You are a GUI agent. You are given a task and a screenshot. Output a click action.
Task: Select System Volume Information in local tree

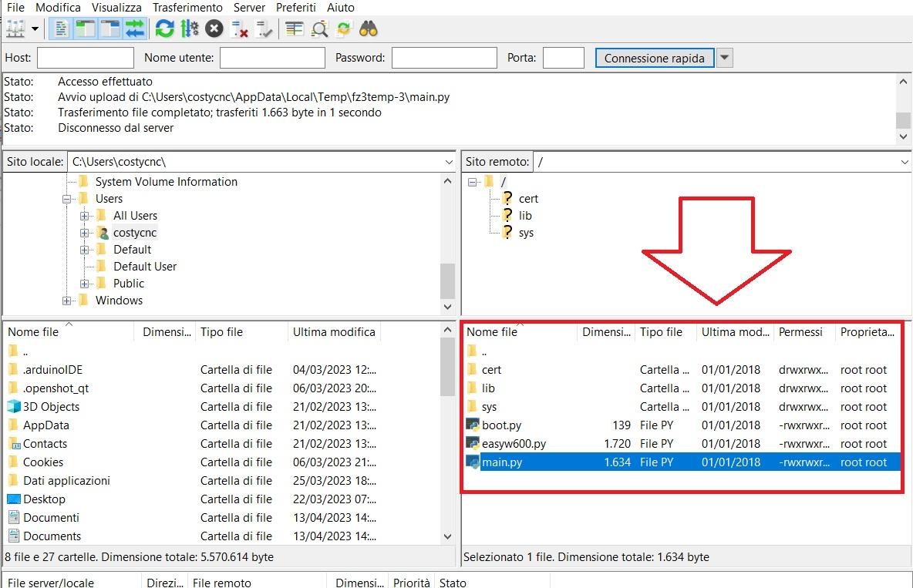point(166,182)
